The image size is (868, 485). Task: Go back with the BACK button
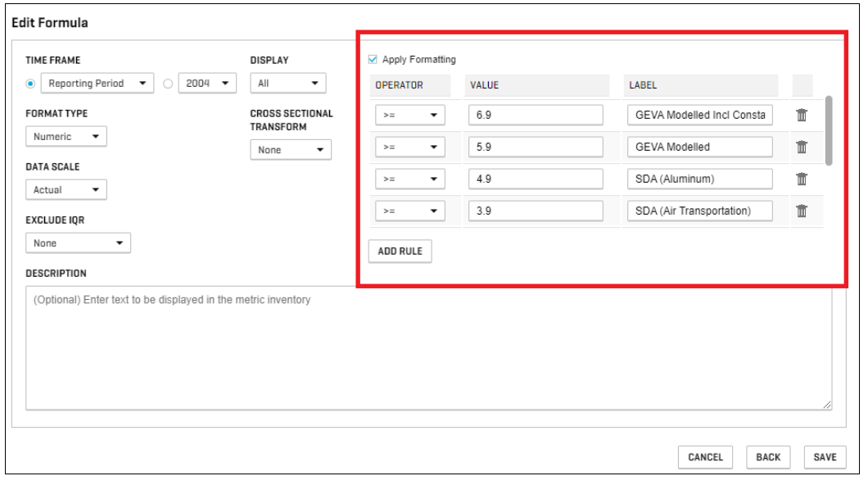coord(768,457)
